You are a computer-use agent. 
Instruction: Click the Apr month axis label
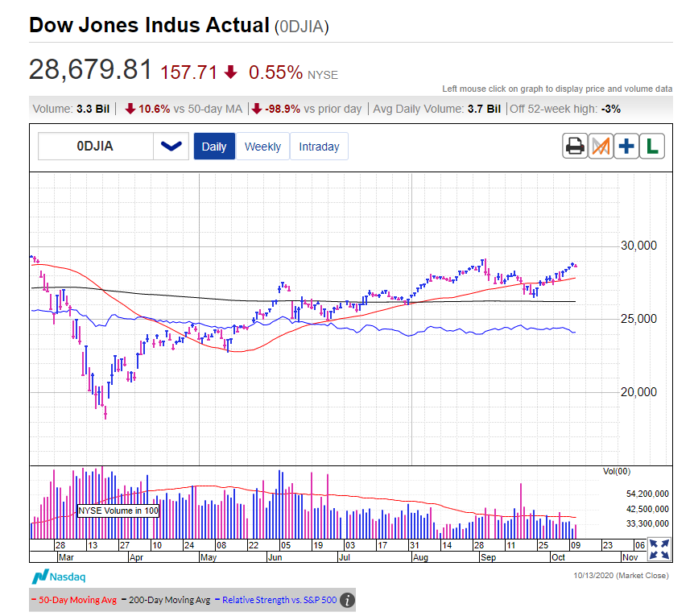tap(136, 557)
